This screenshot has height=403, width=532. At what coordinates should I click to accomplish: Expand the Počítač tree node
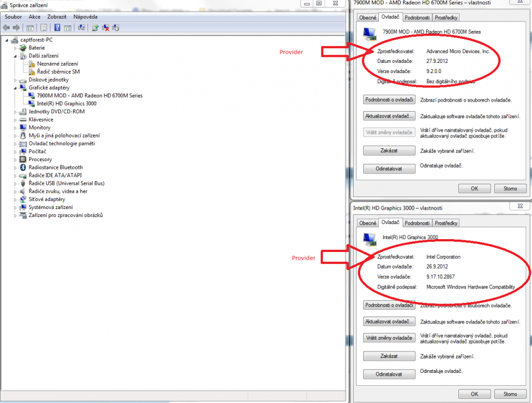pos(15,152)
